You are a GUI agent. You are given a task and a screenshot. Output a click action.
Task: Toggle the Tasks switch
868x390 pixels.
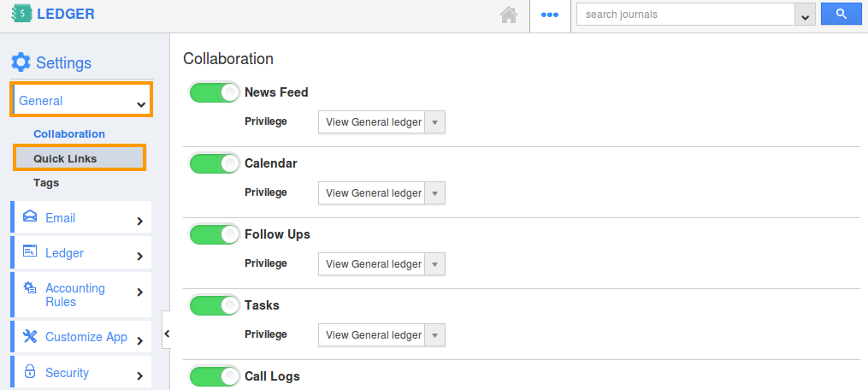tap(215, 305)
